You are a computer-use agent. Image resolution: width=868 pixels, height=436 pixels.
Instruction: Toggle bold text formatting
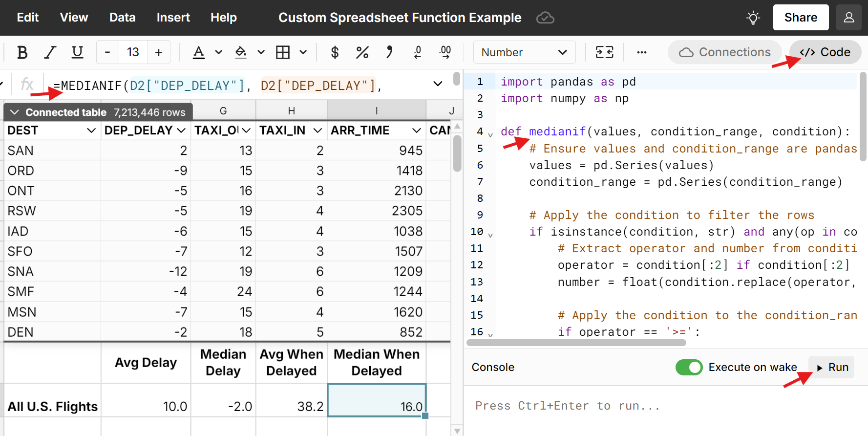click(22, 52)
